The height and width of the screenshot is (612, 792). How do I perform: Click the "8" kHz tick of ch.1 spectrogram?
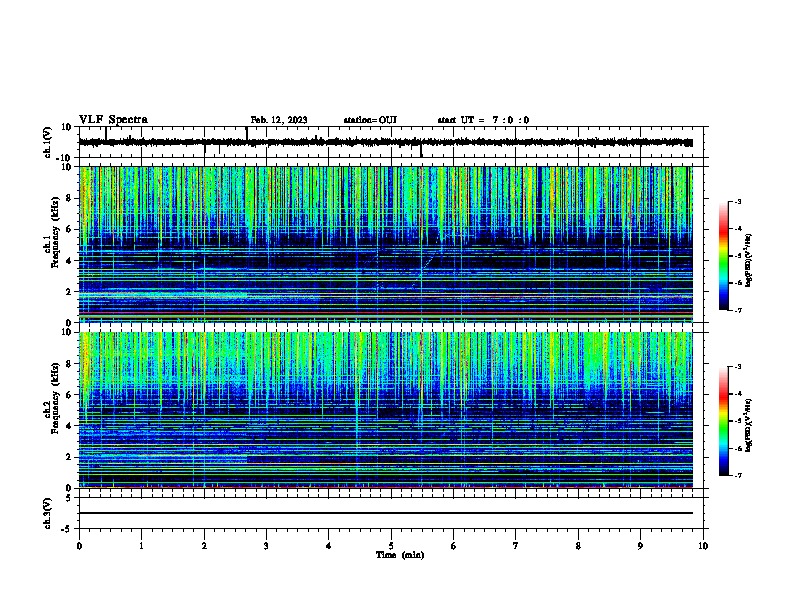(69, 198)
